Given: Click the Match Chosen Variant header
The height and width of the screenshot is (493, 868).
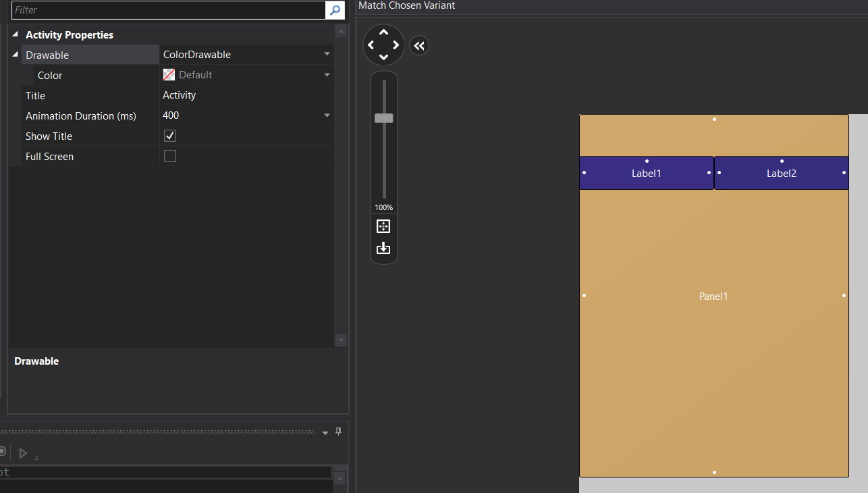Looking at the screenshot, I should [x=406, y=5].
